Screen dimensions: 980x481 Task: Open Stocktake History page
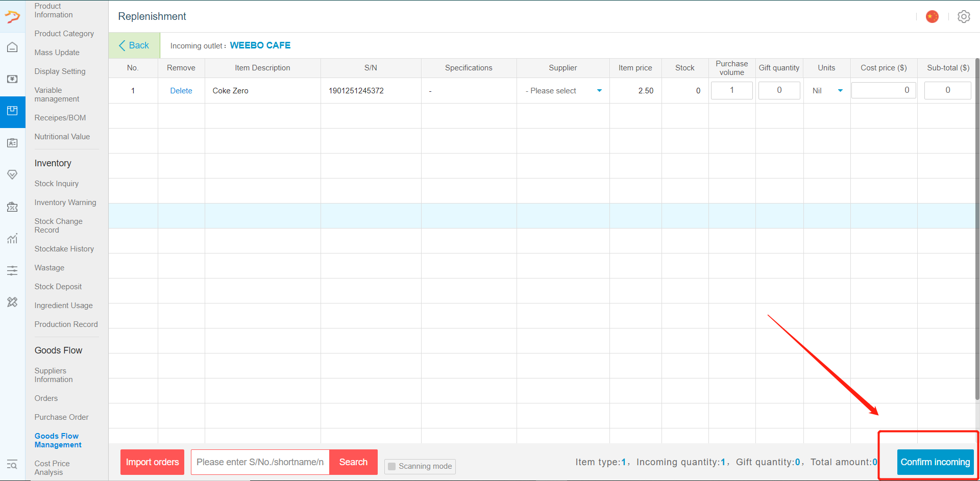click(64, 249)
